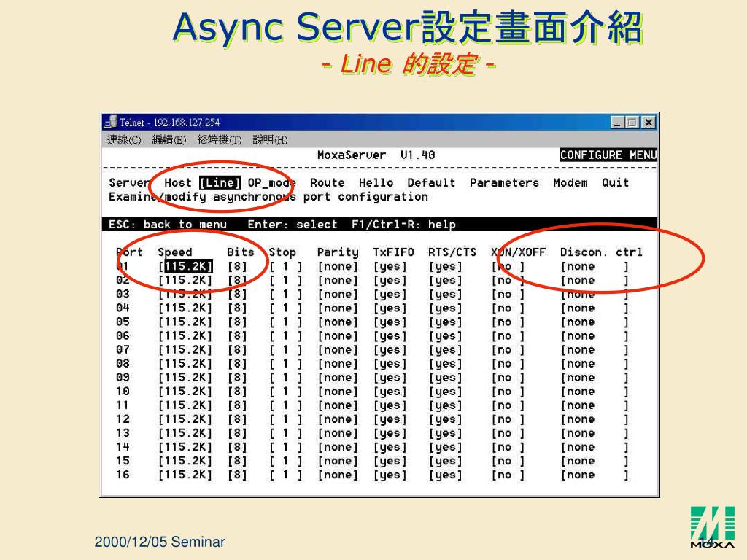Toggle TxFIFO value for port 15
The width and height of the screenshot is (747, 560).
pos(390,461)
